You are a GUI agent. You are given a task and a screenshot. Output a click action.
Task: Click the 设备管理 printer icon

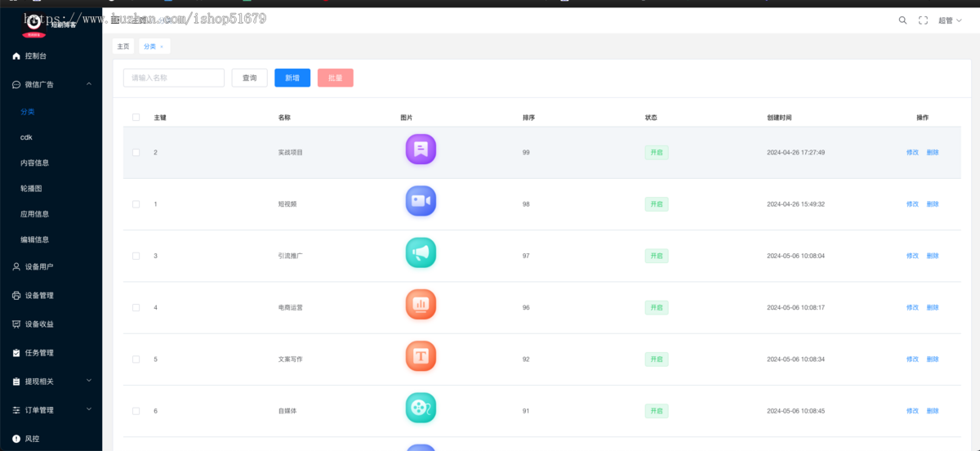pos(16,296)
